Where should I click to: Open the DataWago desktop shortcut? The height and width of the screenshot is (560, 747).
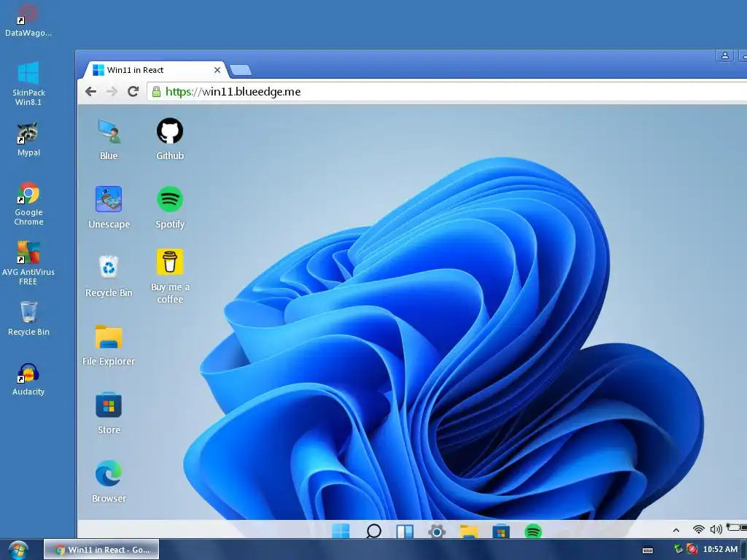(28, 19)
